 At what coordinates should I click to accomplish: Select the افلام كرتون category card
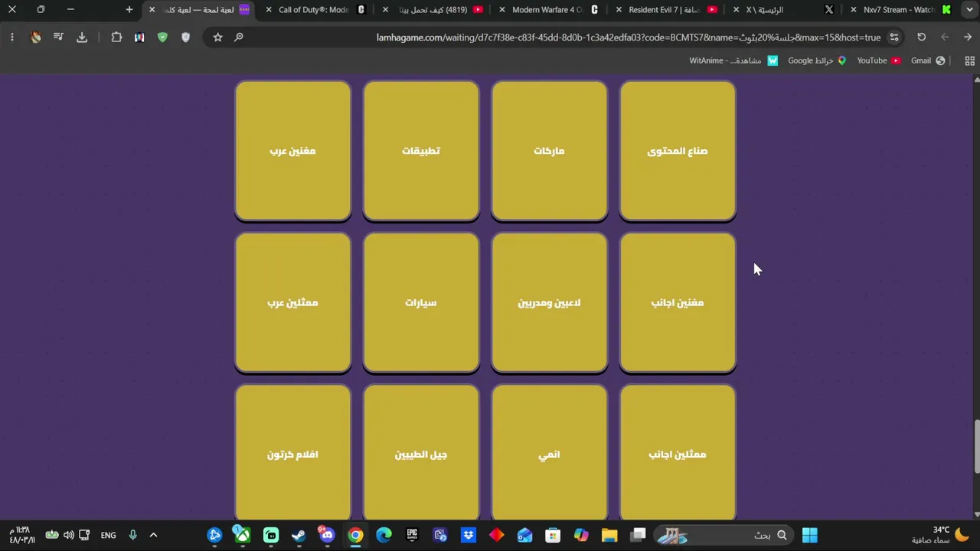pos(293,453)
